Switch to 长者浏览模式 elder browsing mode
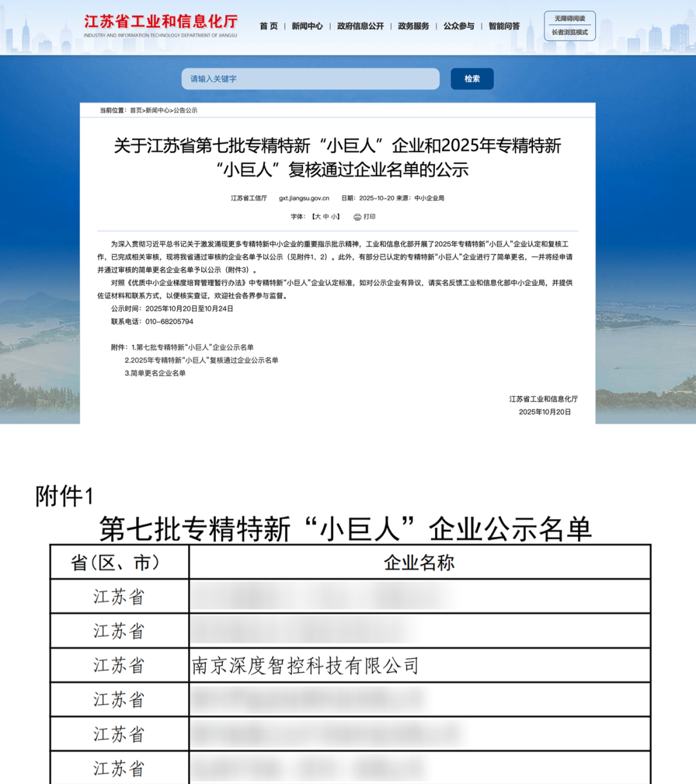This screenshot has width=696, height=784. [570, 34]
